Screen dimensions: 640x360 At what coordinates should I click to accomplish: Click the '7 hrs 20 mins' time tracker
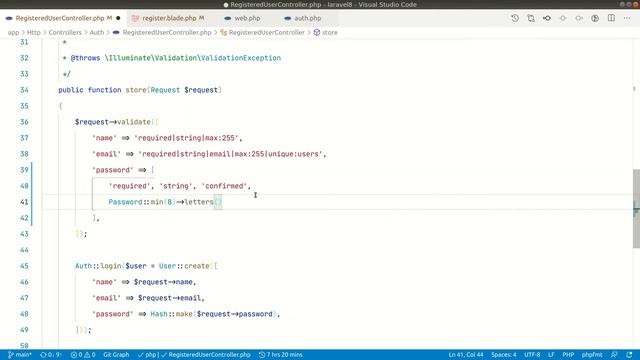click(280, 355)
